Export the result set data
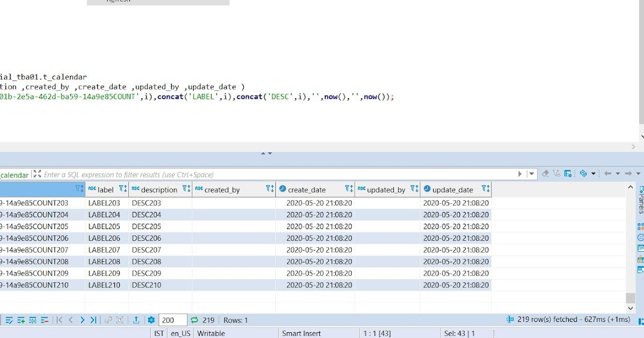 pos(136,319)
